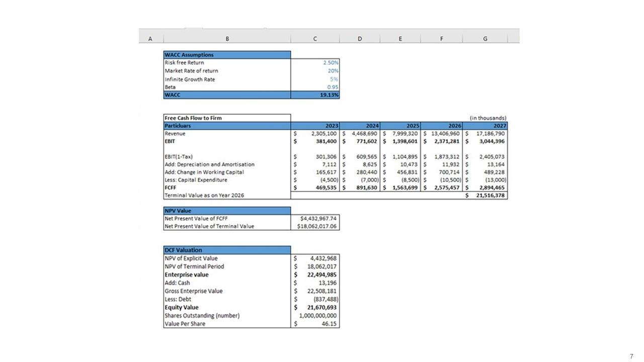
Task: Select the Market Rate of return 20% cell
Action: (x=315, y=71)
